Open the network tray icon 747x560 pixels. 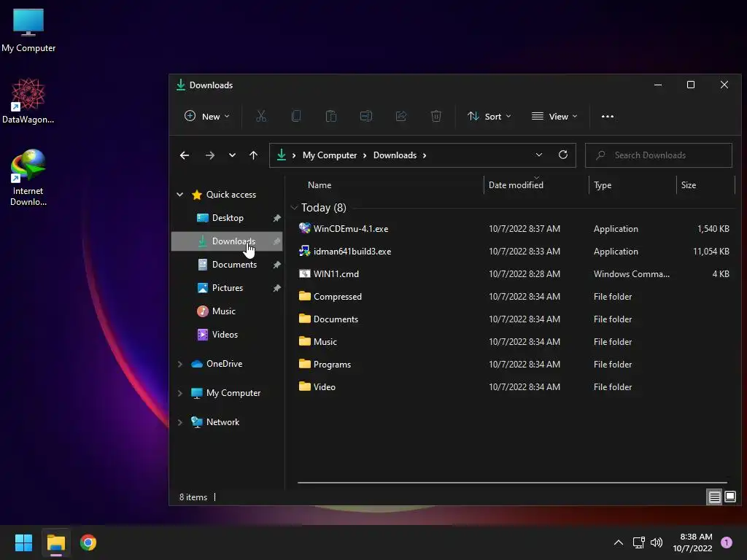638,542
